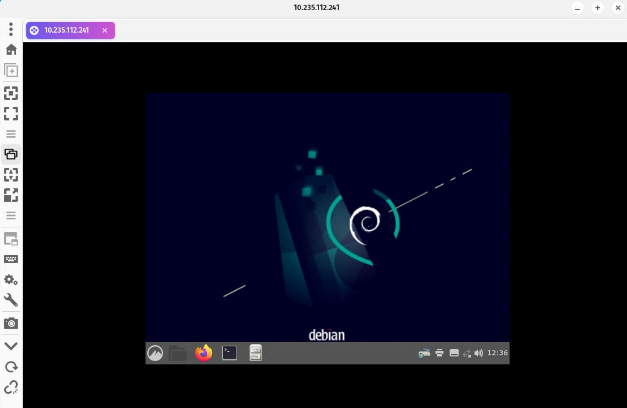Reconnect the session with the circular arrow
The height and width of the screenshot is (408, 627).
[11, 367]
